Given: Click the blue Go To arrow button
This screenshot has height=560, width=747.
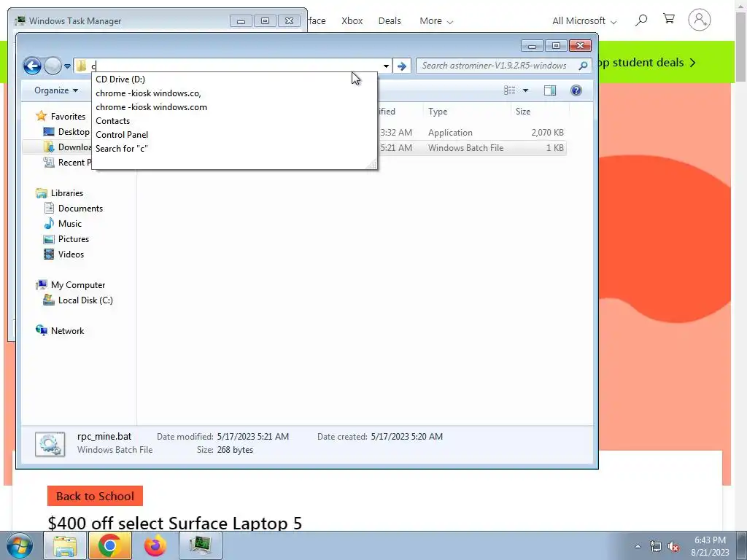Looking at the screenshot, I should click(x=402, y=66).
